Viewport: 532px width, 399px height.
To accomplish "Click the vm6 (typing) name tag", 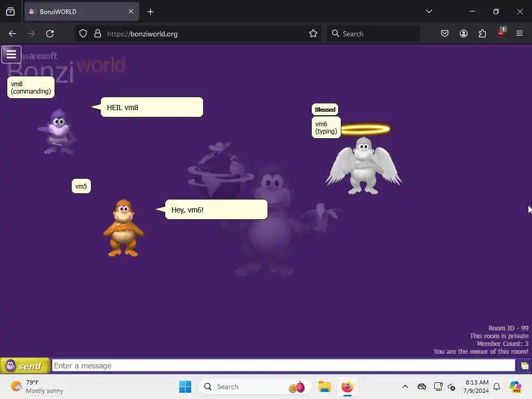I will 326,128.
